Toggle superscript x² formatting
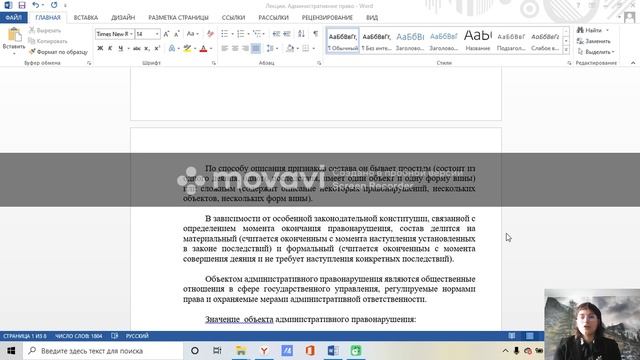This screenshot has width=640, height=360. click(157, 49)
